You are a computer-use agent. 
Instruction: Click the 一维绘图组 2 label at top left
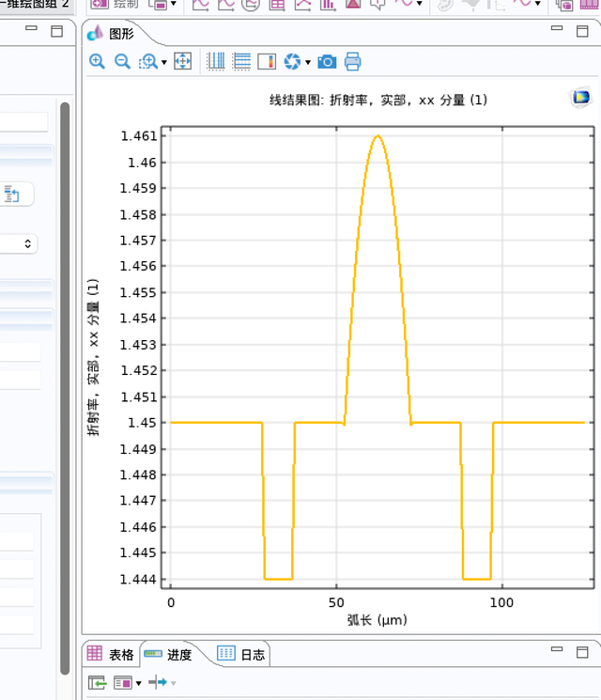click(x=35, y=4)
